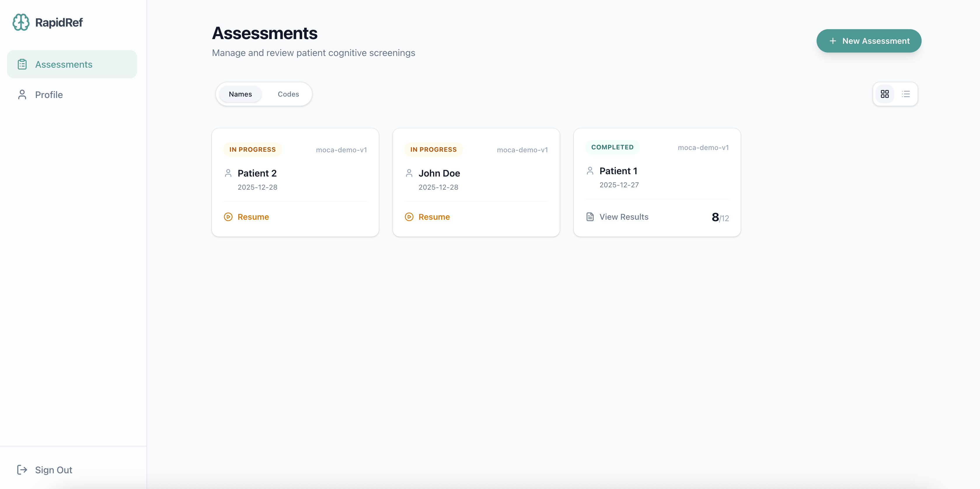Toggle display to Names
The image size is (980, 489).
click(240, 94)
